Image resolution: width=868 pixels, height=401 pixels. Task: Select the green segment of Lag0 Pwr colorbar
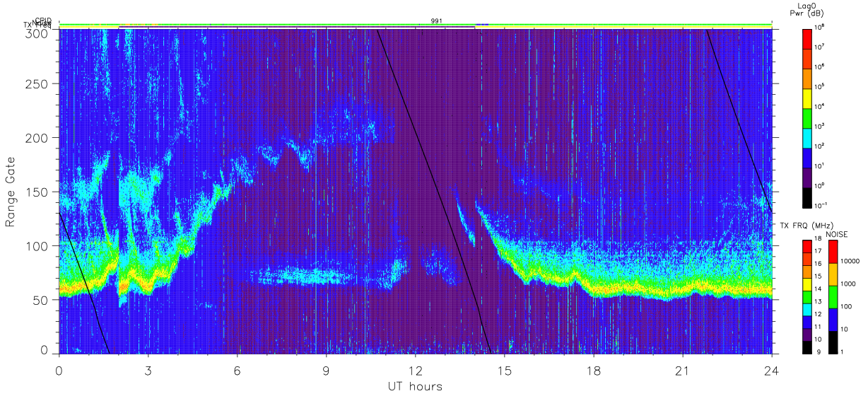[x=807, y=117]
